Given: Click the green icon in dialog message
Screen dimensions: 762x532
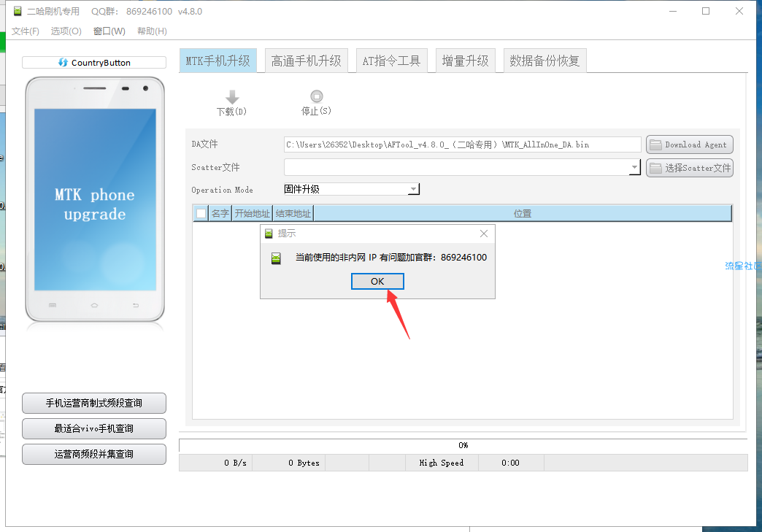Looking at the screenshot, I should click(276, 258).
